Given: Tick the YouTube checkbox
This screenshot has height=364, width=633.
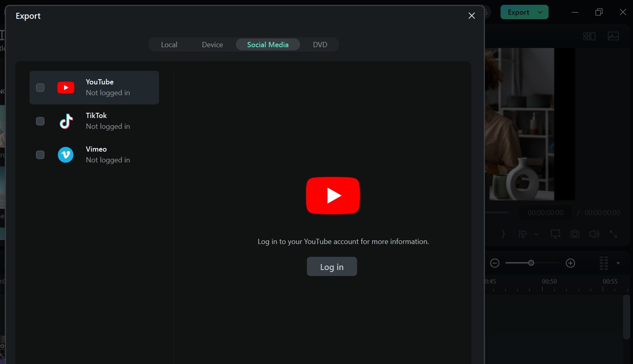Looking at the screenshot, I should point(40,88).
